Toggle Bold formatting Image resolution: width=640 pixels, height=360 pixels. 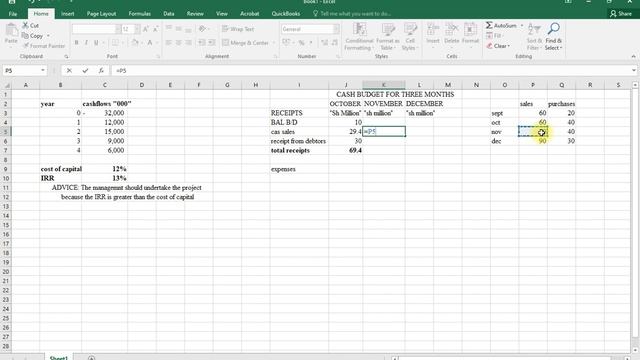[x=76, y=42]
